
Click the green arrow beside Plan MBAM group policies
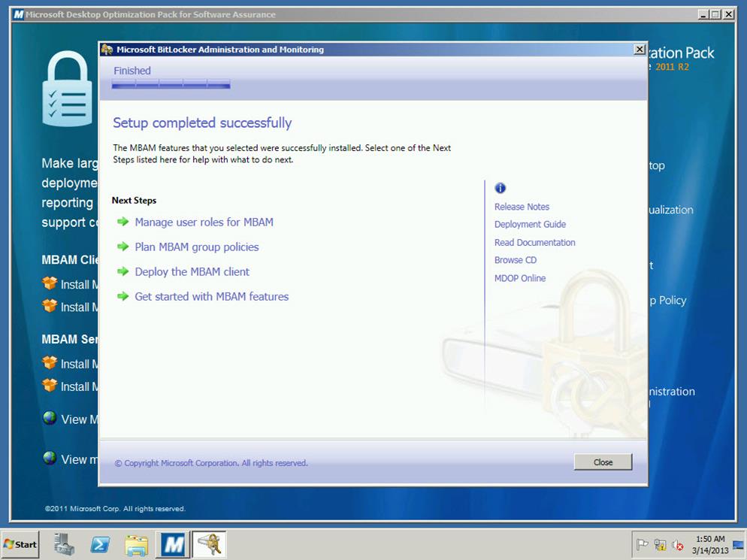coord(123,247)
